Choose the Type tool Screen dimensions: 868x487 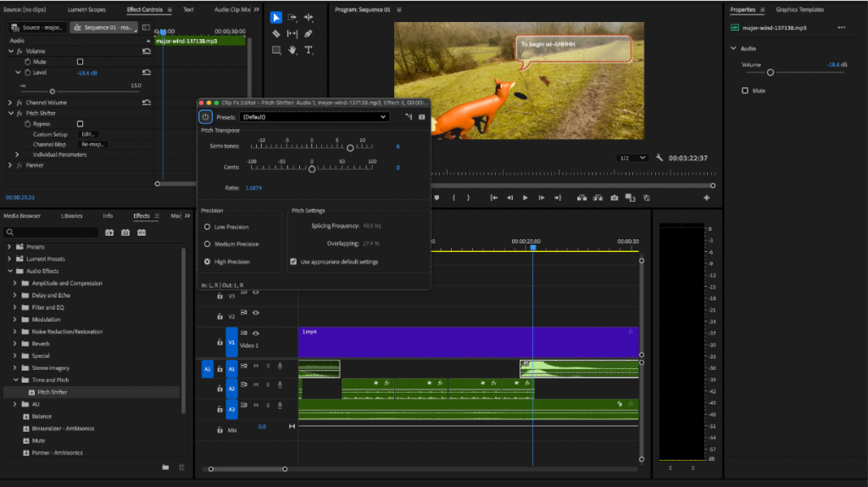pos(309,50)
